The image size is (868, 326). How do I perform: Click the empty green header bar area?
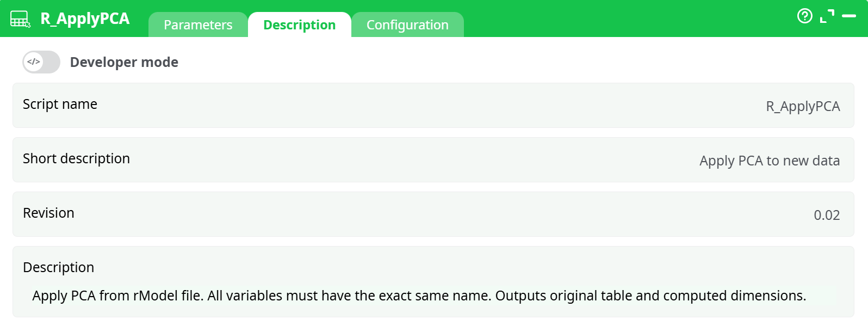[625, 19]
